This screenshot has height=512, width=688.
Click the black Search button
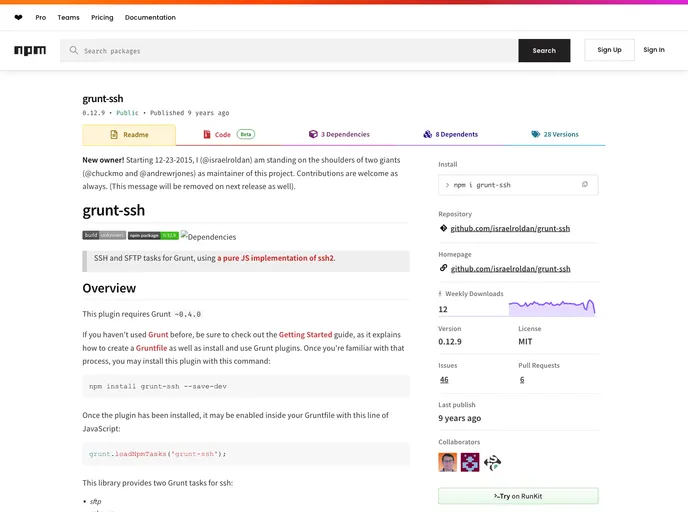tap(544, 50)
